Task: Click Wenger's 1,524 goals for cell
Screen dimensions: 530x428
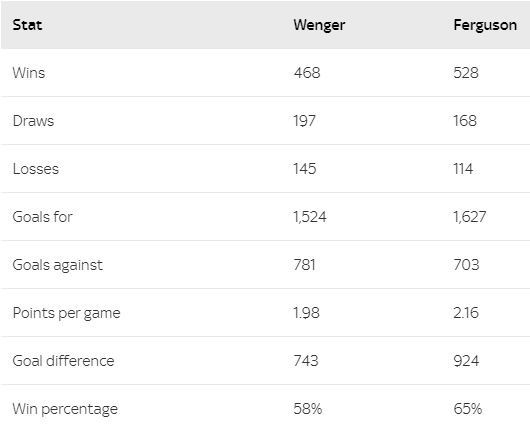Action: (310, 217)
